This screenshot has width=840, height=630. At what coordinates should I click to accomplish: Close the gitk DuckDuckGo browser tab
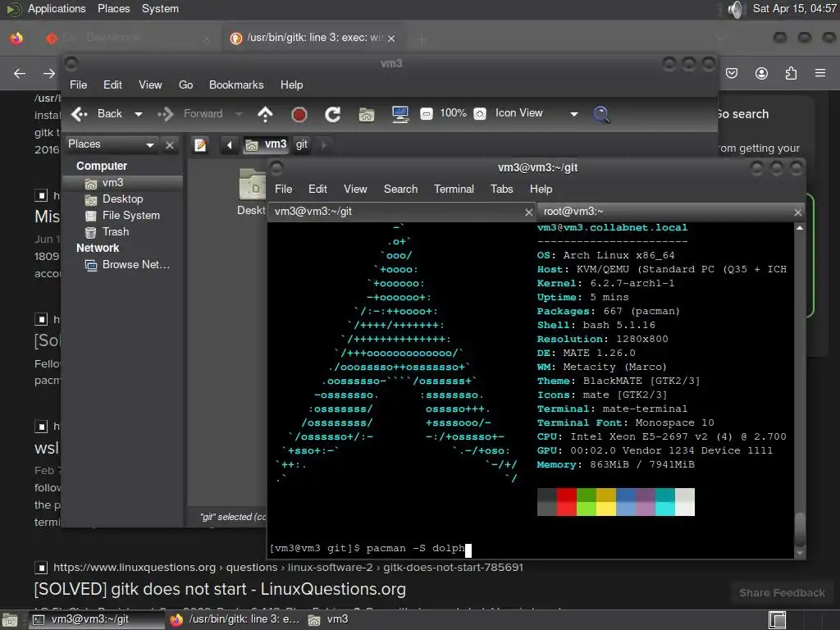[x=391, y=39]
